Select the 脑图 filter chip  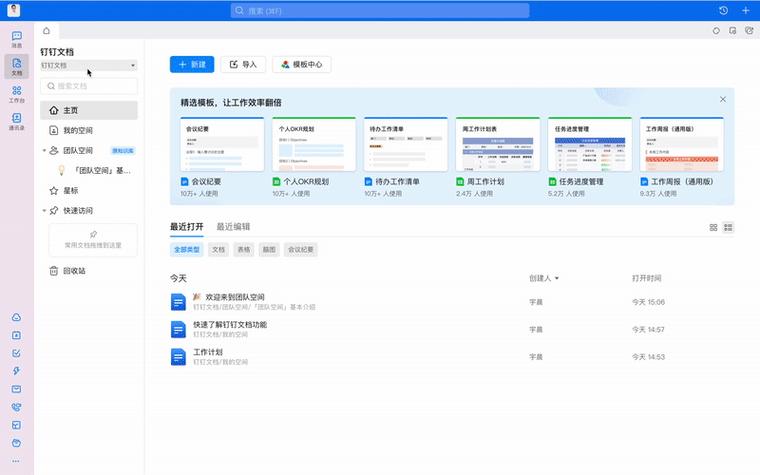click(269, 250)
